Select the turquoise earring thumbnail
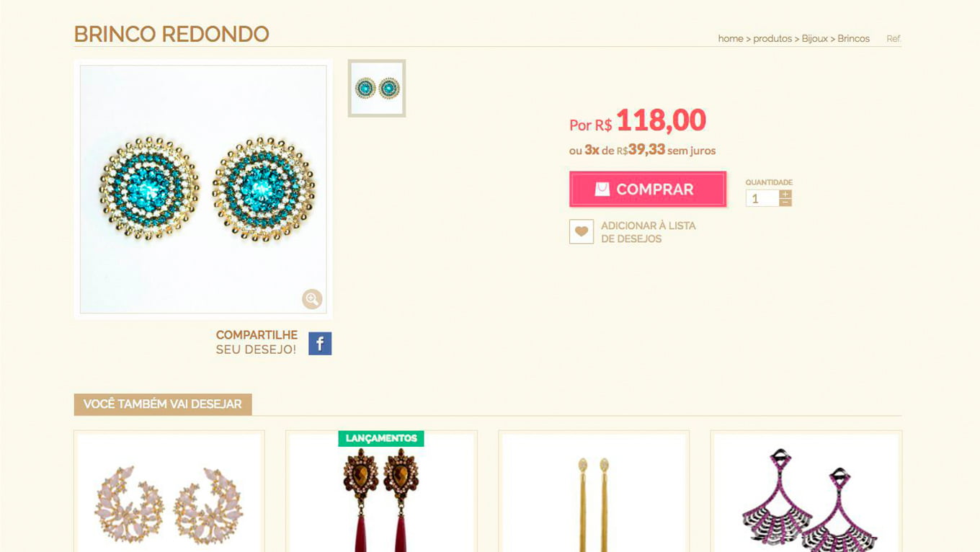 pos(377,88)
